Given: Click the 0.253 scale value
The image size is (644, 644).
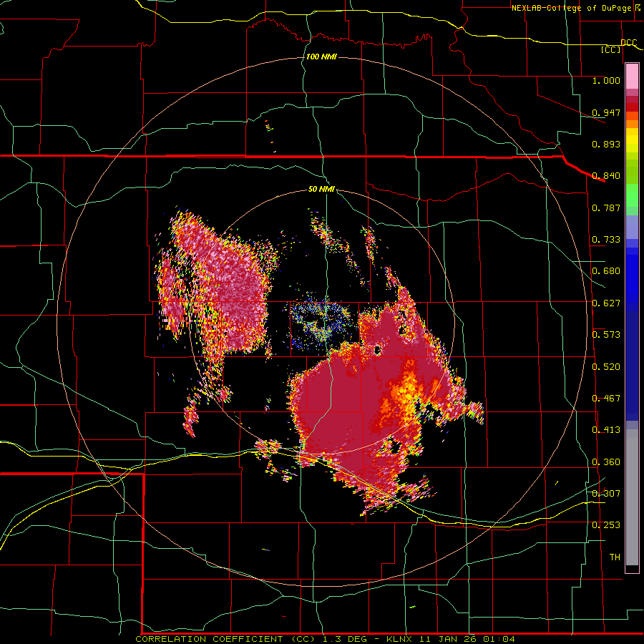Looking at the screenshot, I should [x=606, y=525].
